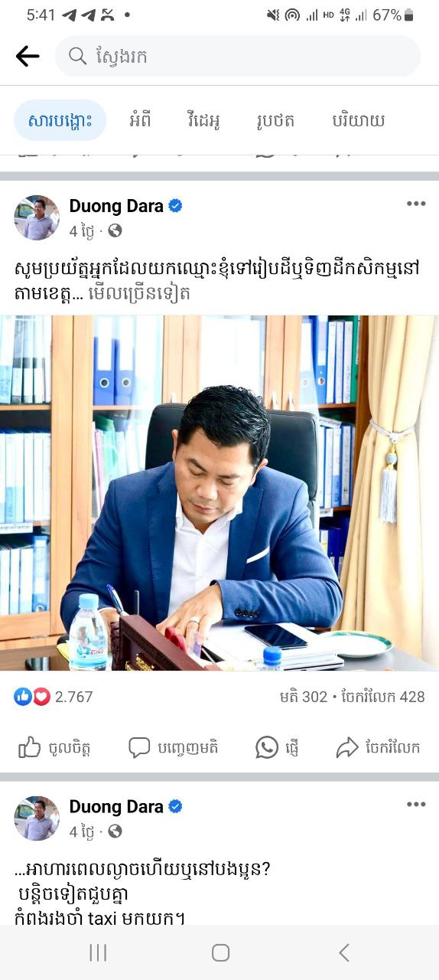
Task: Tap the share arrow icon
Action: [x=347, y=748]
